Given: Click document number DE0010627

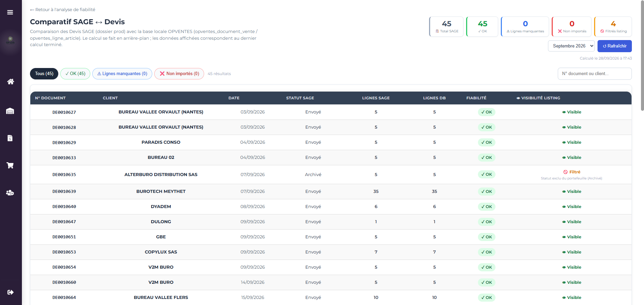Looking at the screenshot, I should 64,112.
